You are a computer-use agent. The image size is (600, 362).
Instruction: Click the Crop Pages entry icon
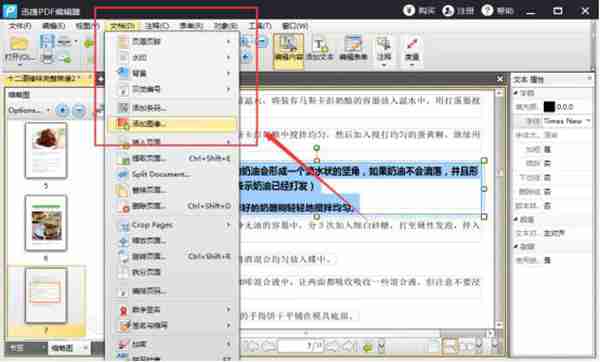pos(123,226)
